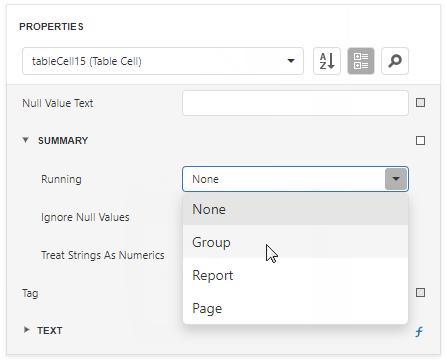The image size is (447, 363).
Task: Choose None in the Running list
Action: pos(295,209)
